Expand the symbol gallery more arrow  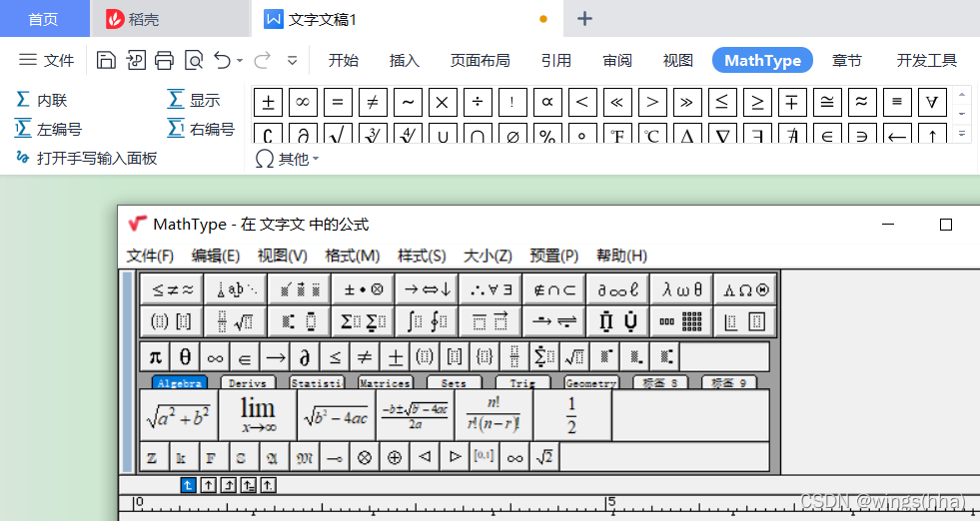962,133
